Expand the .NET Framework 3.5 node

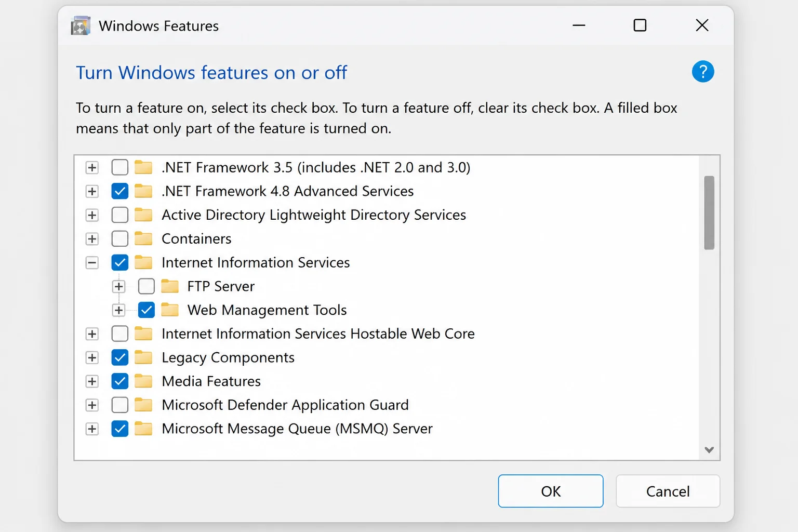92,167
